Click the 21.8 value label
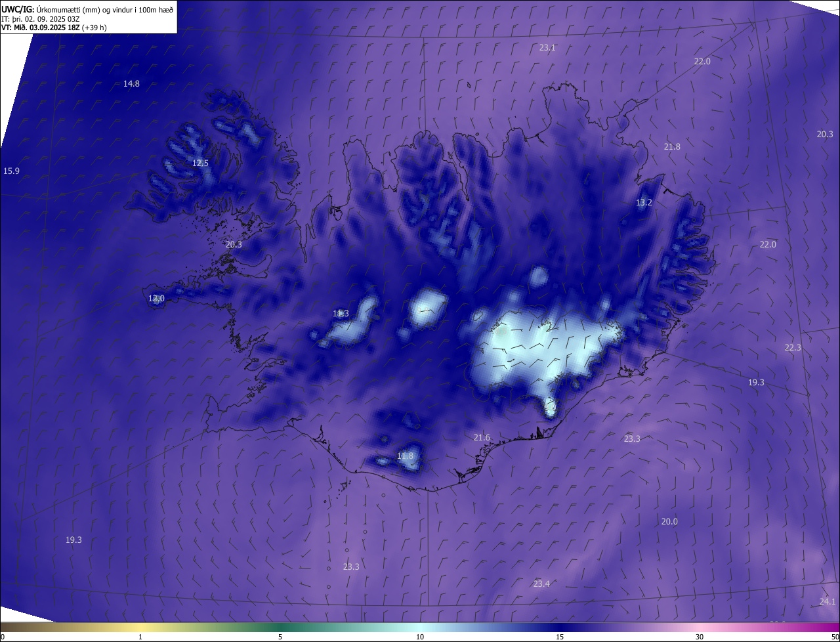The height and width of the screenshot is (642, 840). [672, 146]
